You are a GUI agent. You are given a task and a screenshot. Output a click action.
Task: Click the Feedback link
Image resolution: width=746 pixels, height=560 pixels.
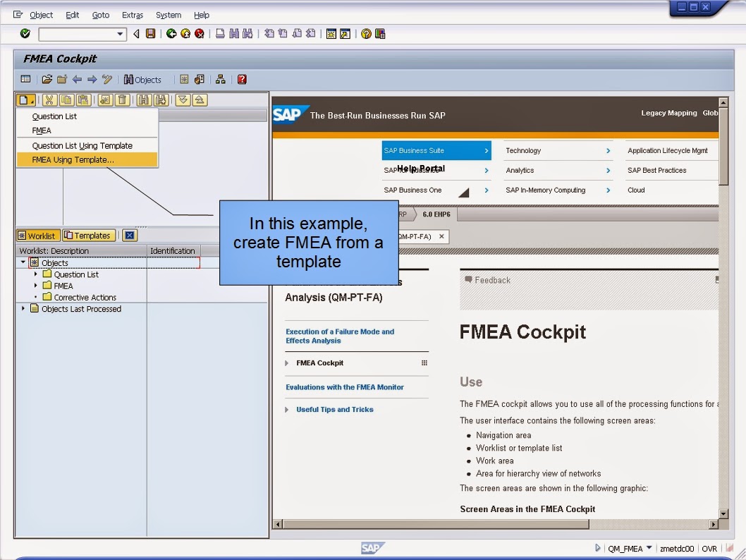(487, 280)
